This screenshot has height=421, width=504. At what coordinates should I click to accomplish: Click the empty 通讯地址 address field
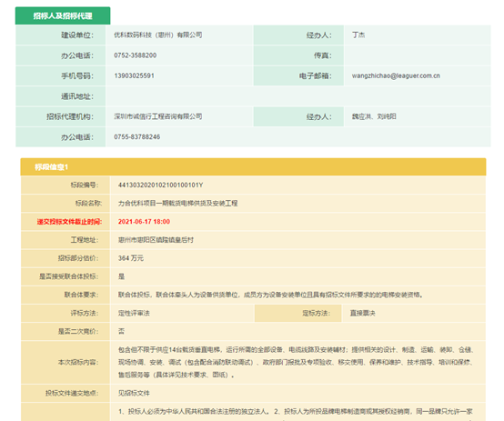click(x=298, y=96)
